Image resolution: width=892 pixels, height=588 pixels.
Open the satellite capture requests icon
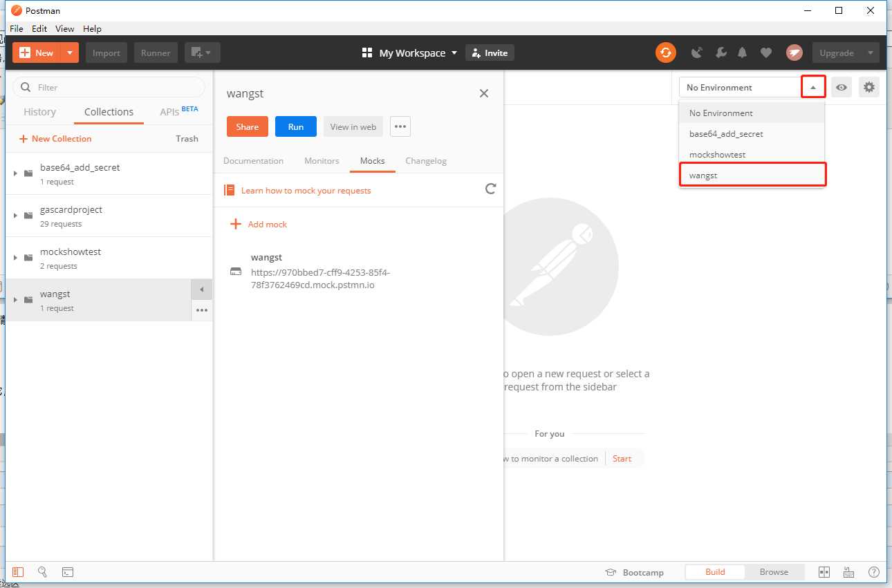[x=697, y=53]
